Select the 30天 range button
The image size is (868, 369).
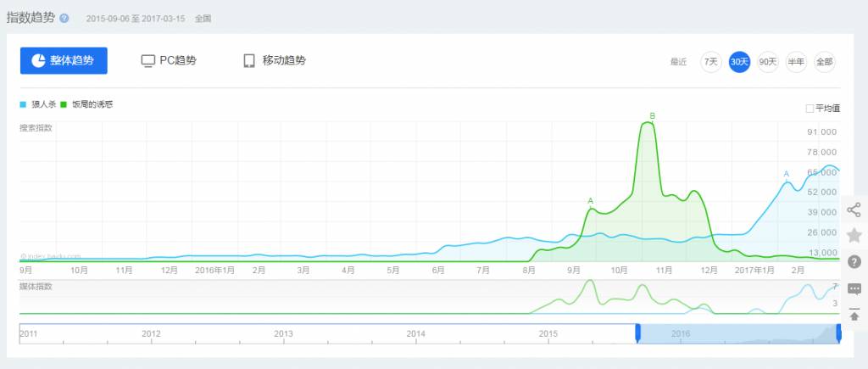[x=739, y=62]
